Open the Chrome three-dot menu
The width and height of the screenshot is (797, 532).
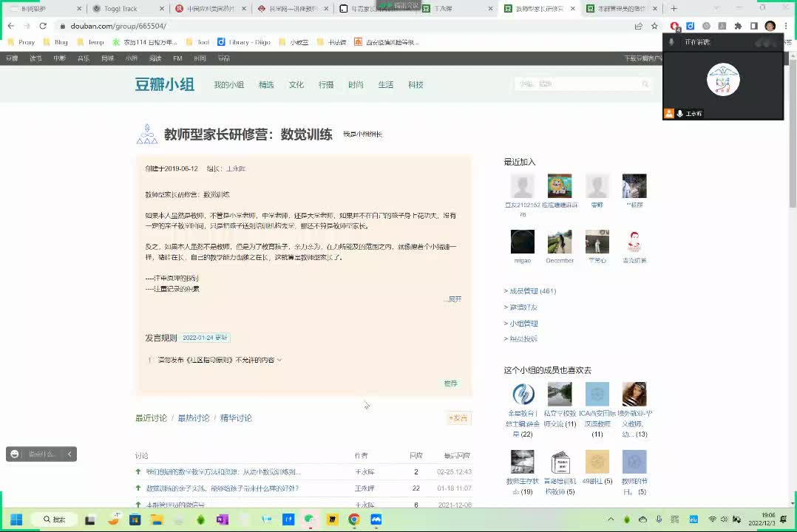(786, 26)
